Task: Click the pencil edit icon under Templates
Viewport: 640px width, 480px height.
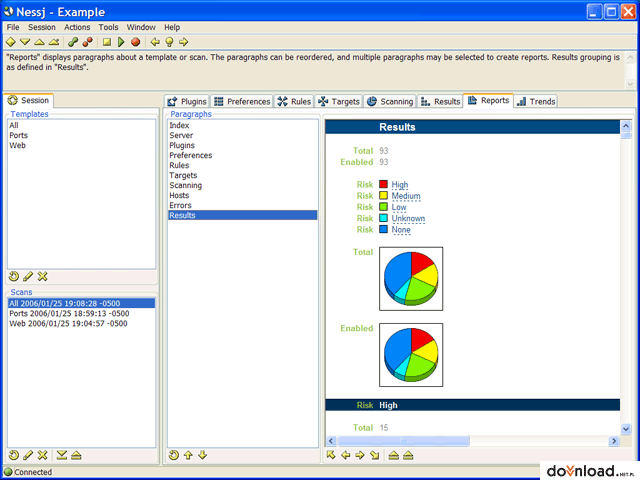Action: (28, 276)
